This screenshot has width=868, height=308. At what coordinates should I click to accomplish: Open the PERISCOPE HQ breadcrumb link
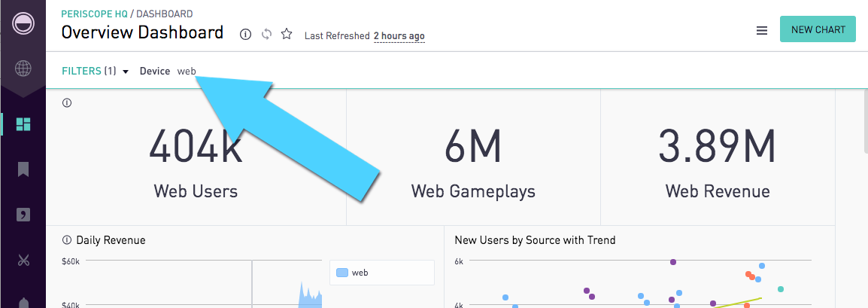[x=94, y=14]
